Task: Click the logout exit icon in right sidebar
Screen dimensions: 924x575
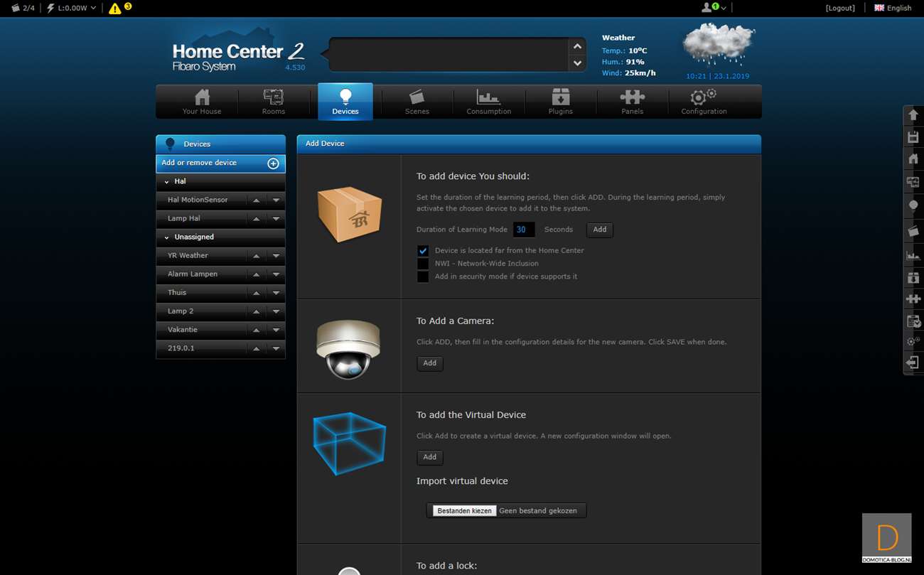Action: (x=913, y=363)
